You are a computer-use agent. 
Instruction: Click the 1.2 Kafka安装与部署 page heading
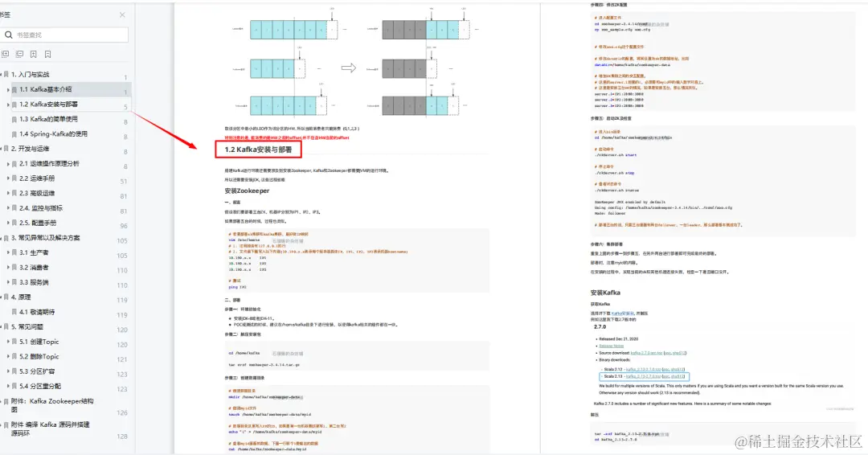point(258,150)
